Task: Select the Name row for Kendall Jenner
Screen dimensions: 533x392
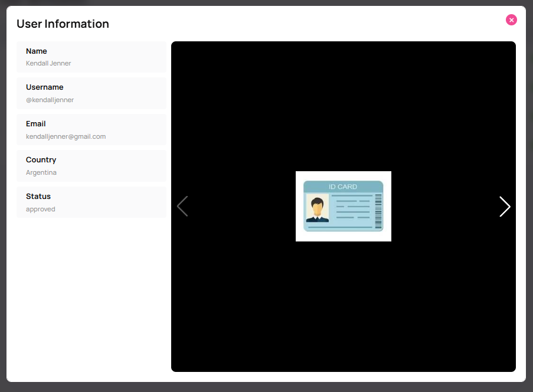Action: point(91,57)
